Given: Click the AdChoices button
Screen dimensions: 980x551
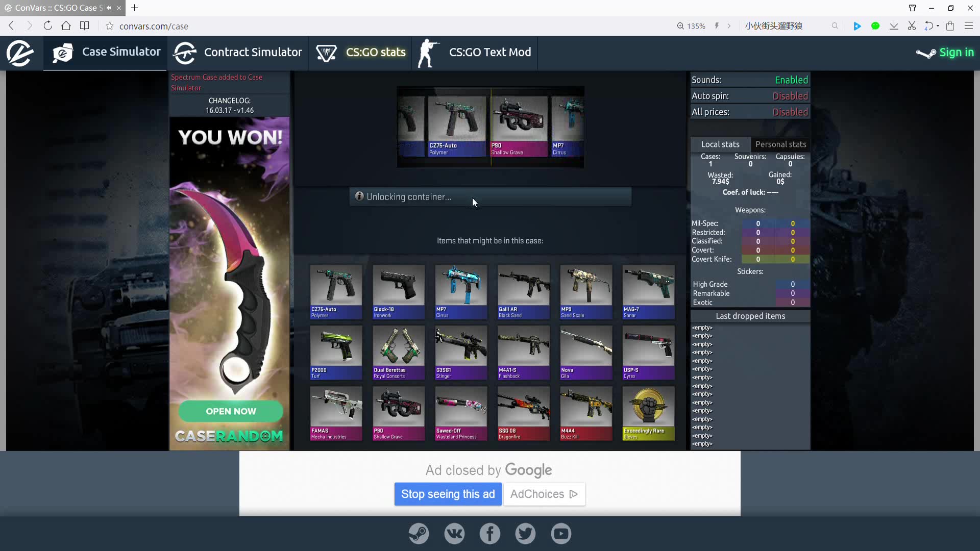Looking at the screenshot, I should coord(544,494).
